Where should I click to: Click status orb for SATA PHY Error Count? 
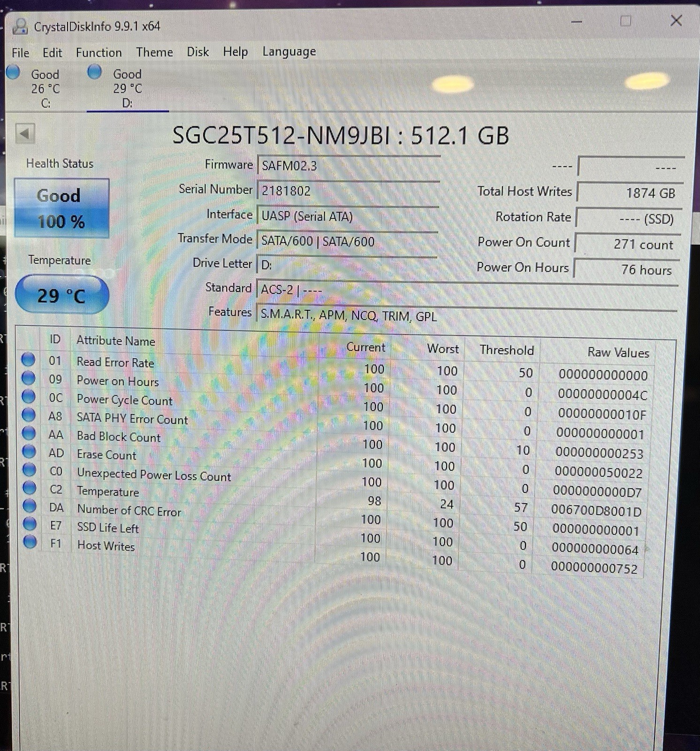tap(29, 414)
